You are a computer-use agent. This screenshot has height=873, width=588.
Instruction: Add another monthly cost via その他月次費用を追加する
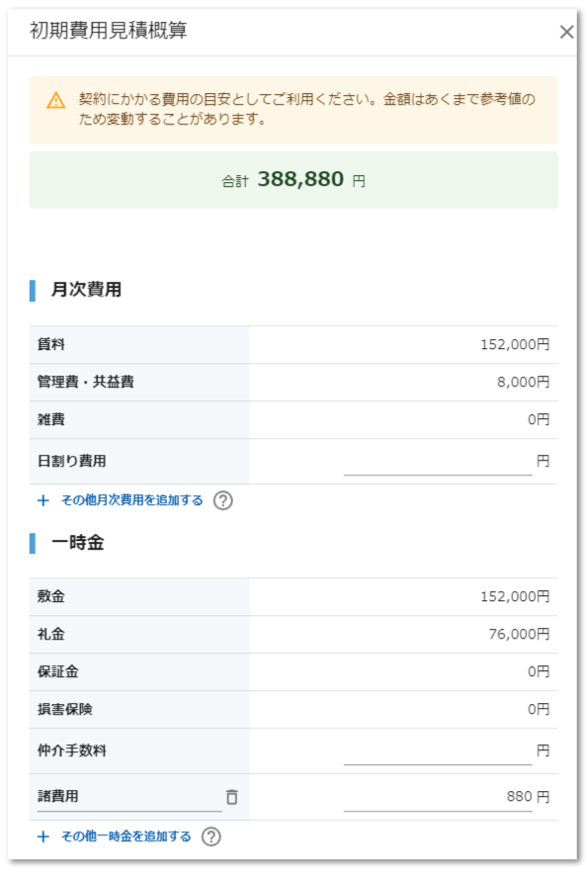[x=131, y=500]
